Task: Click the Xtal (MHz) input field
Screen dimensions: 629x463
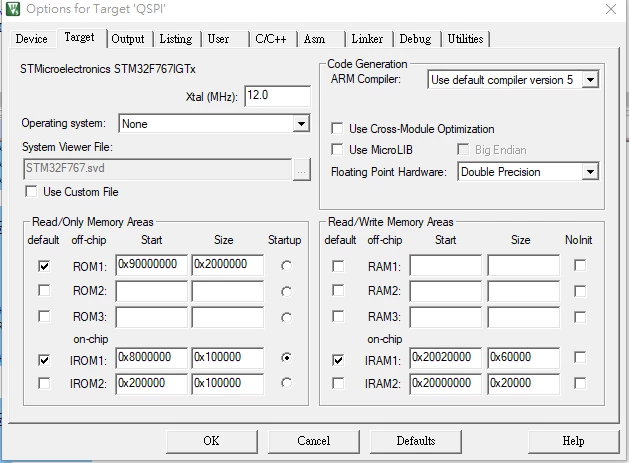Action: [277, 96]
